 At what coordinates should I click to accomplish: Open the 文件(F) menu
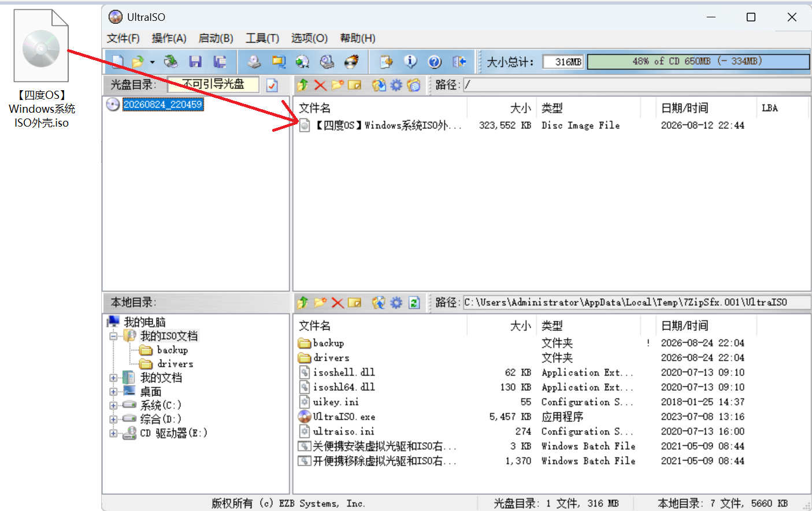tap(123, 38)
